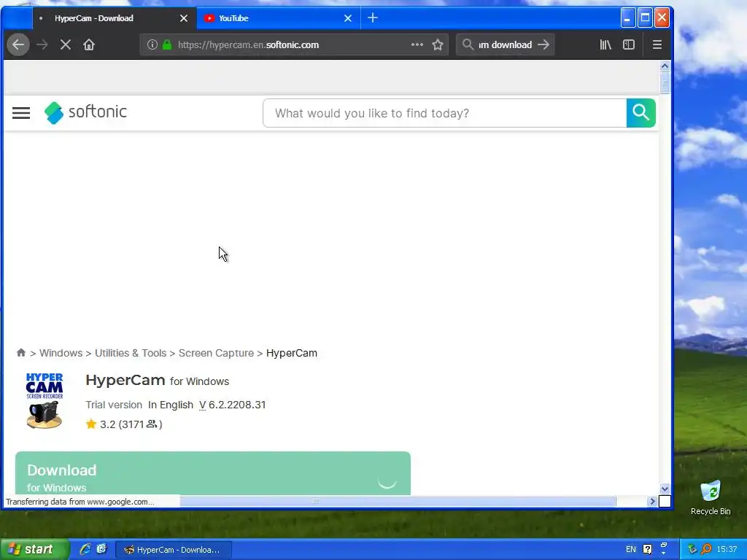The image size is (747, 560).
Task: Click the search bar magnifier icon in toolbar
Action: pyautogui.click(x=468, y=44)
